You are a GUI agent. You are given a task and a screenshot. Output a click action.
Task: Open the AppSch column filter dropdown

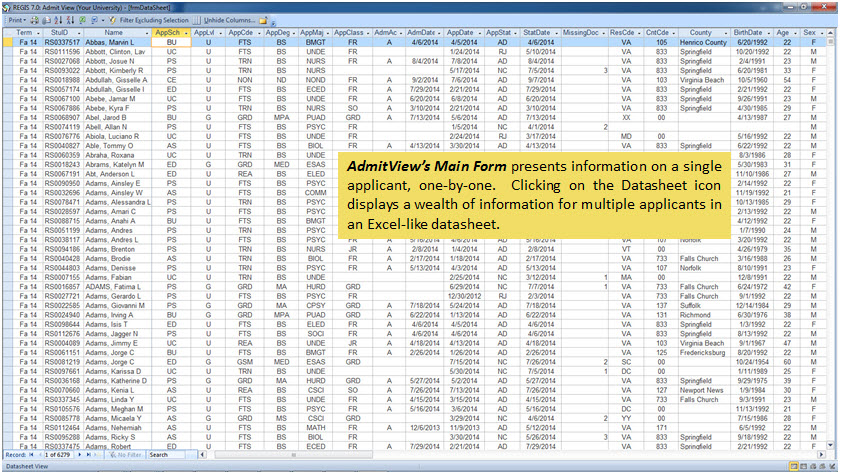(x=186, y=33)
